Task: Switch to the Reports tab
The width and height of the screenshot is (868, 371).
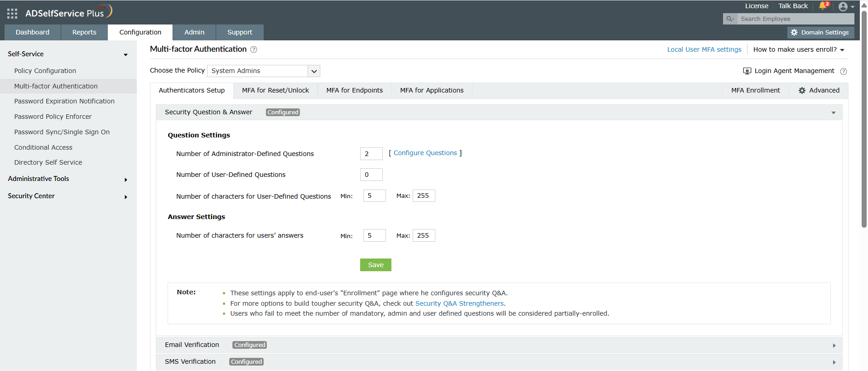Action: point(84,32)
